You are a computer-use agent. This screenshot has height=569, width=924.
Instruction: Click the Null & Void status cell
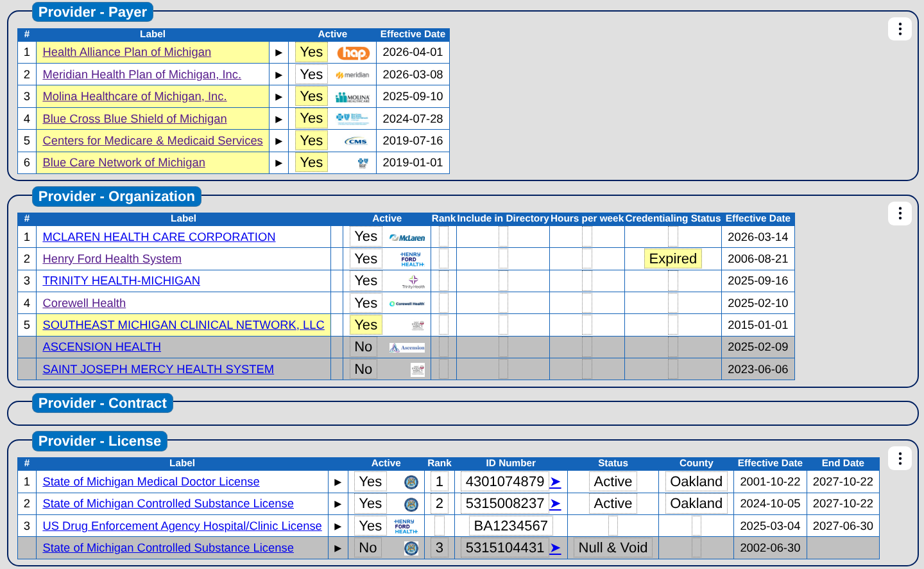coord(613,548)
